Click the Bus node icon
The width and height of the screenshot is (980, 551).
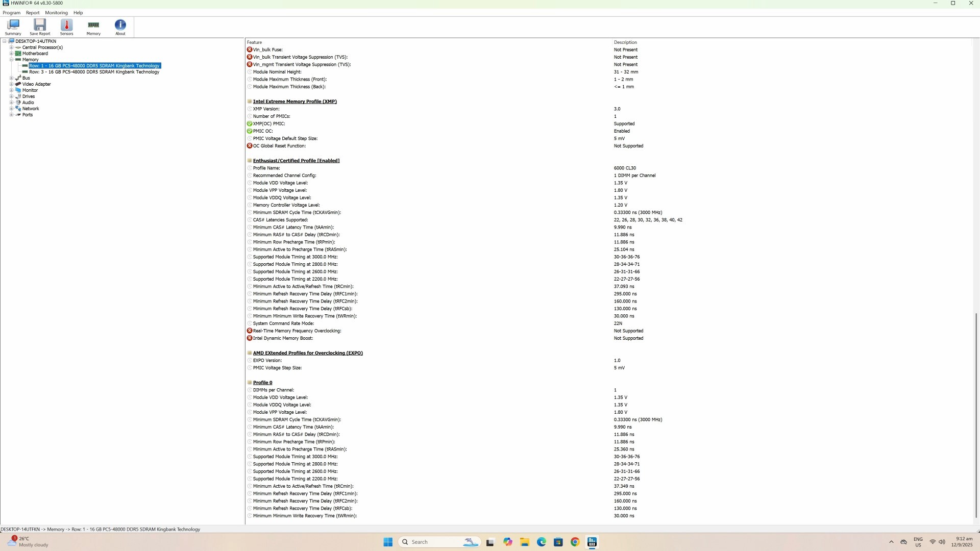(x=18, y=78)
